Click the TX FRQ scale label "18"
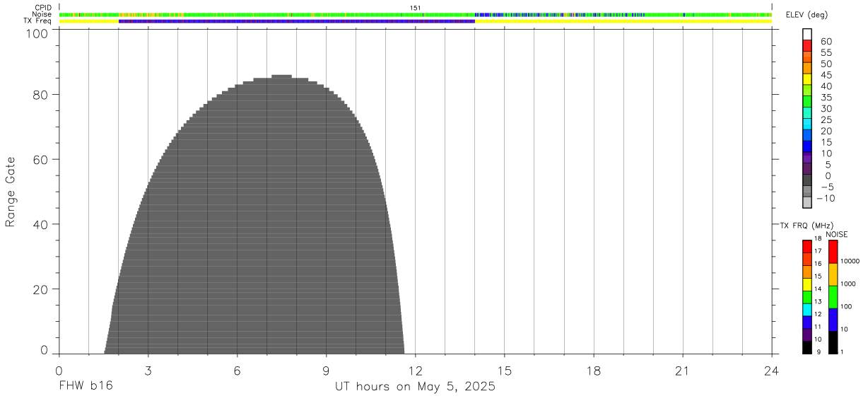The image size is (868, 401). coord(817,239)
